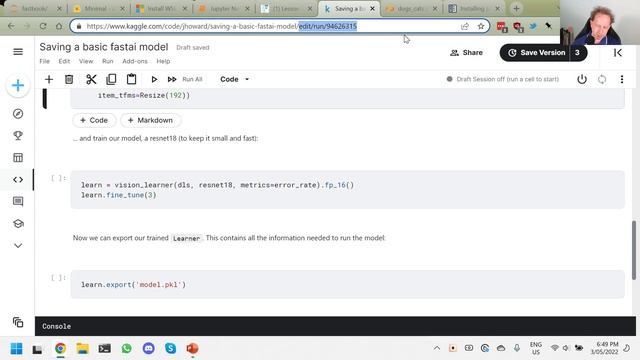This screenshot has height=360, width=640.
Task: Click the Twitter bird extension icon
Action: 533,26
